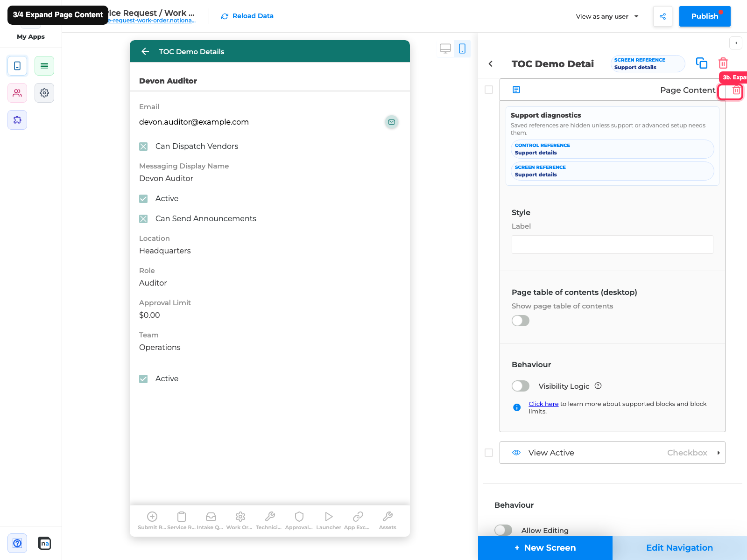Go back with chevron beside TOC Demo Detai
This screenshot has width=747, height=560.
491,63
